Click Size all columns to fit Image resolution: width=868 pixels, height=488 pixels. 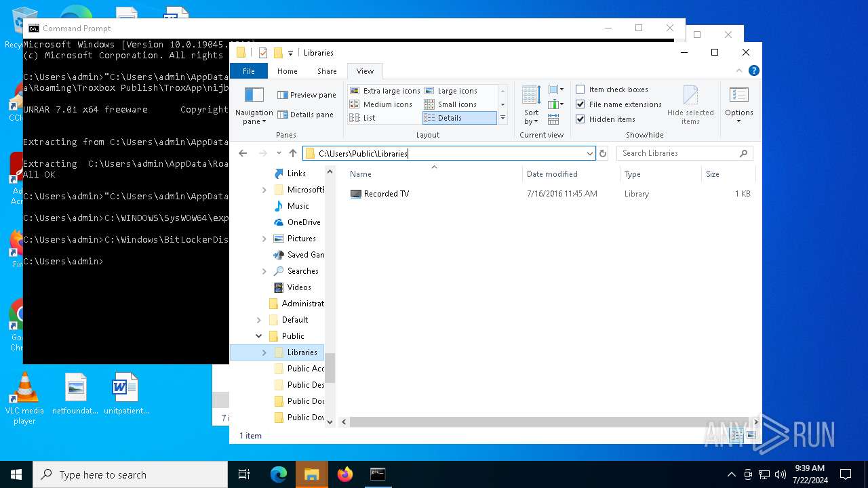click(553, 119)
